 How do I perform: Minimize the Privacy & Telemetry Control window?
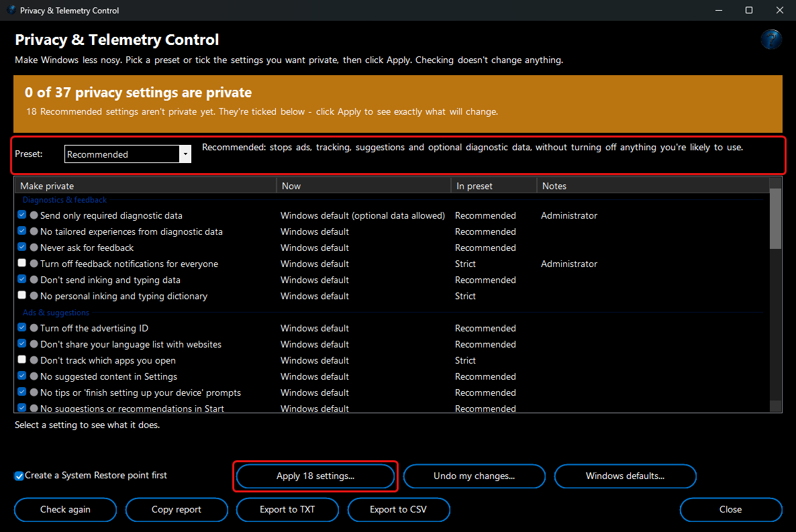(x=718, y=10)
